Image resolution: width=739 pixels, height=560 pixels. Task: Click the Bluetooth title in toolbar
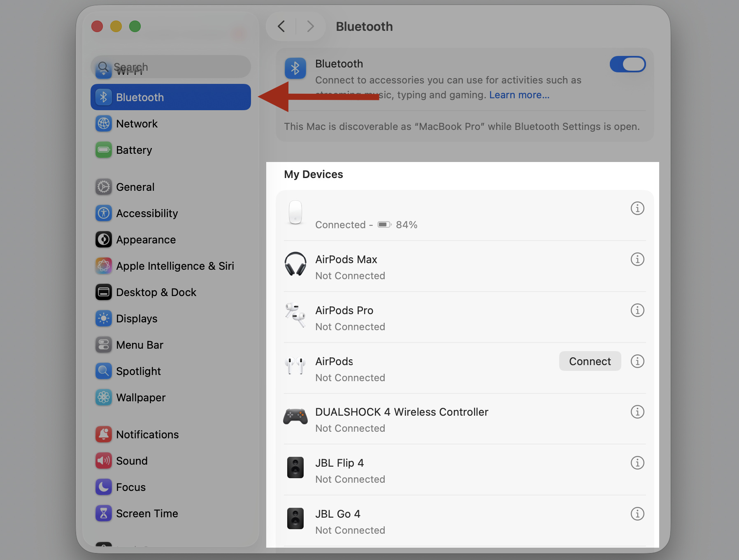point(364,27)
